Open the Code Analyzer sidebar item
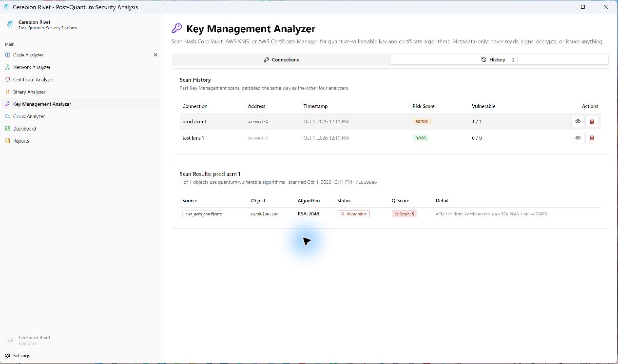 point(81,55)
